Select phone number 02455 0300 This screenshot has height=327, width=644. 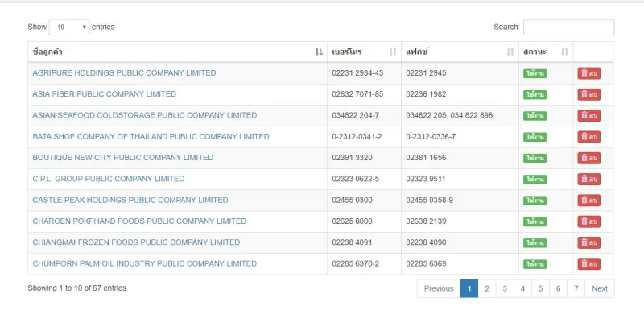(x=353, y=200)
